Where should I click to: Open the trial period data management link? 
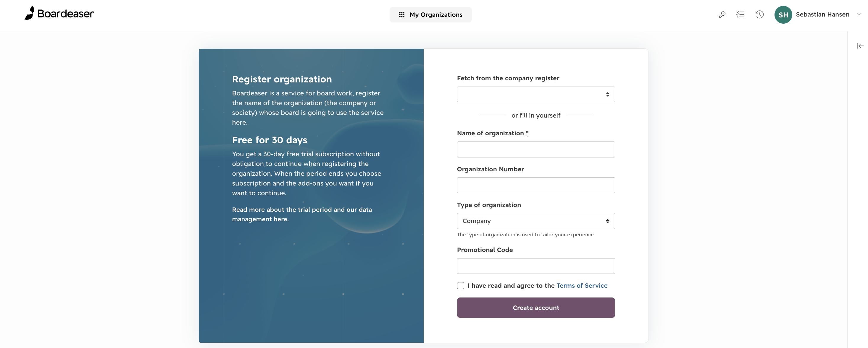pos(301,214)
